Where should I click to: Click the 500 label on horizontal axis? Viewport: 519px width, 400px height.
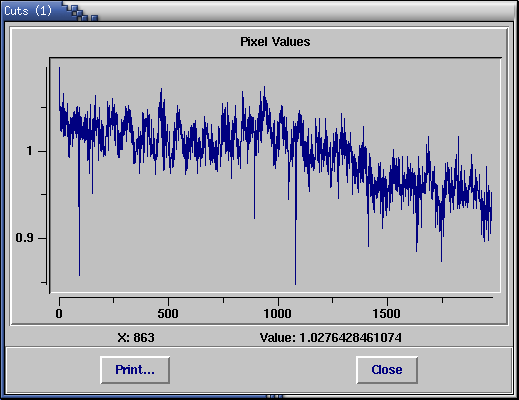tap(168, 314)
